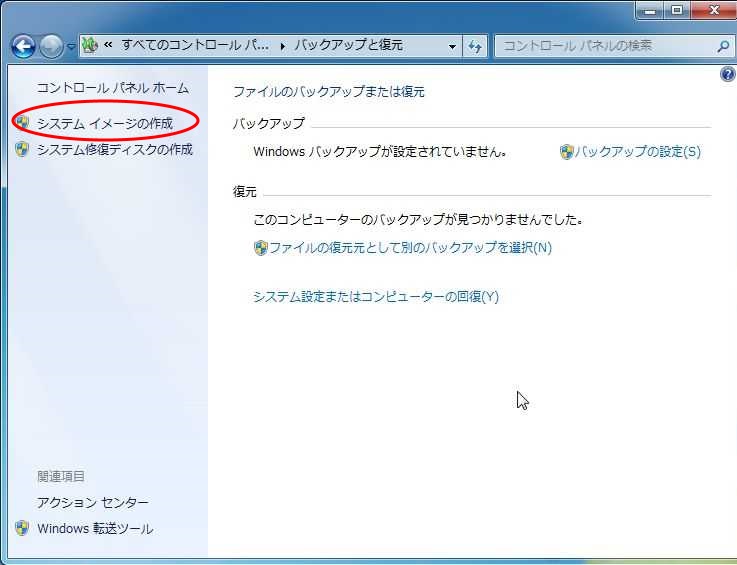The height and width of the screenshot is (565, 737).
Task: Click shield icon next to バックアップの設定(S)
Action: coord(566,152)
